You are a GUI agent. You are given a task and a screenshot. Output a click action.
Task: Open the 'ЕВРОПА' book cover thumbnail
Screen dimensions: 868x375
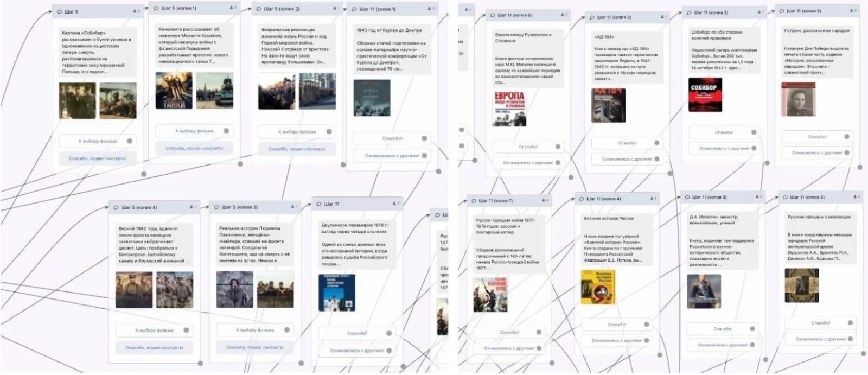coord(509,109)
